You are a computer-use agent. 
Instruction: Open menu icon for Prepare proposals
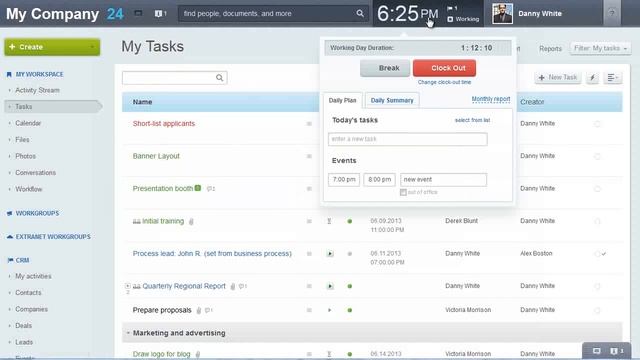[309, 310]
